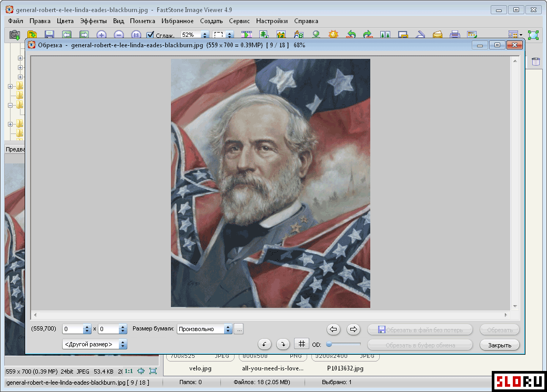This screenshot has height=392, width=547.
Task: Open the Справка menu
Action: pos(306,21)
